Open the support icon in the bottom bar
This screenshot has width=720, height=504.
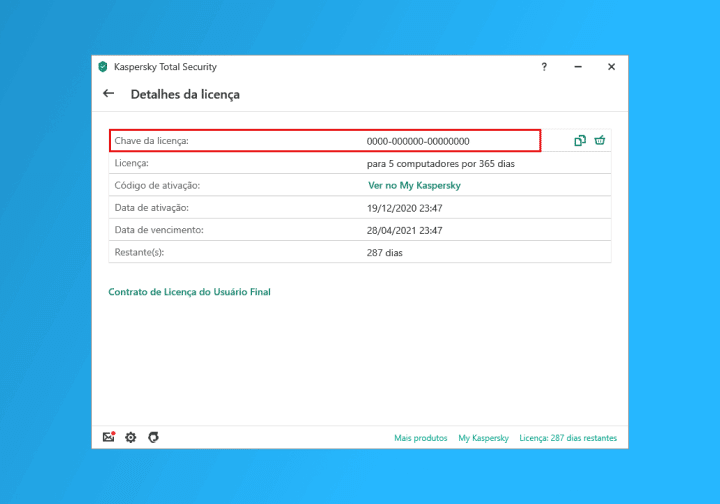(153, 438)
